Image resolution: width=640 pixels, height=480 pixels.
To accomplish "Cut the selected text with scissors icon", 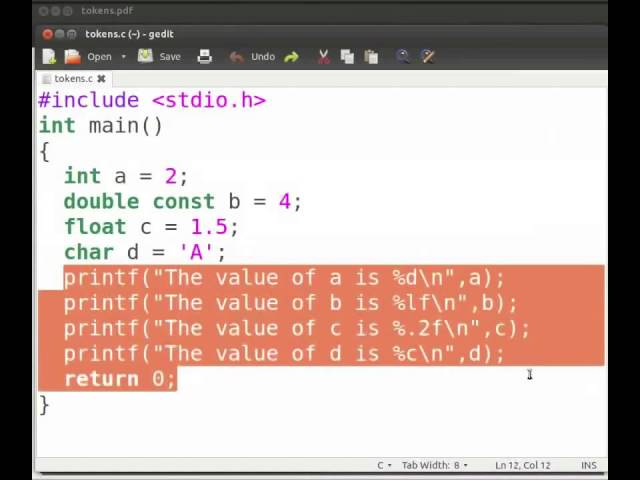I will pos(323,57).
